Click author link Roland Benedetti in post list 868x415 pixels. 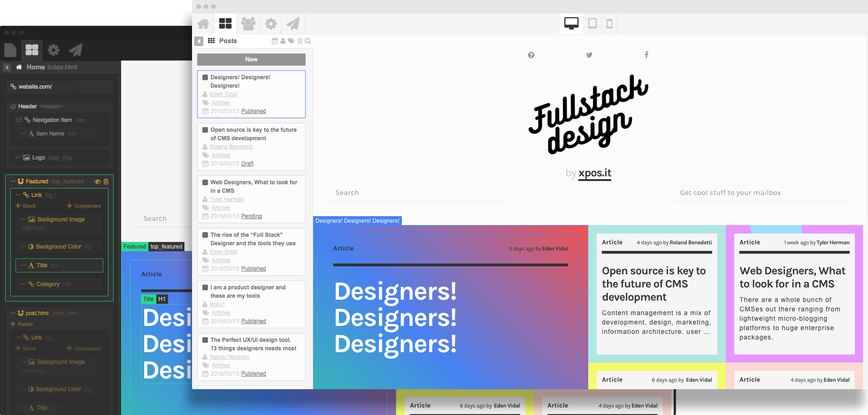click(231, 147)
